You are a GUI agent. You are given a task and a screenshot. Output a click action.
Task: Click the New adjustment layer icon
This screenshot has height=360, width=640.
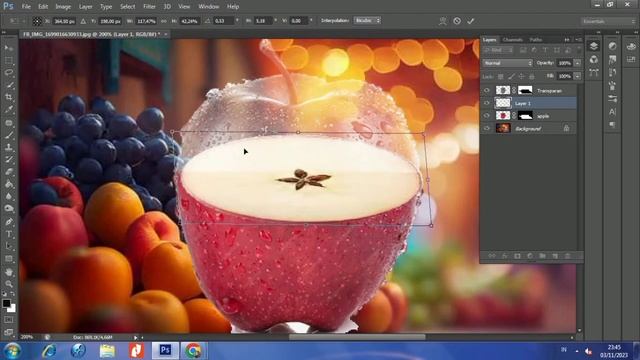coord(530,256)
